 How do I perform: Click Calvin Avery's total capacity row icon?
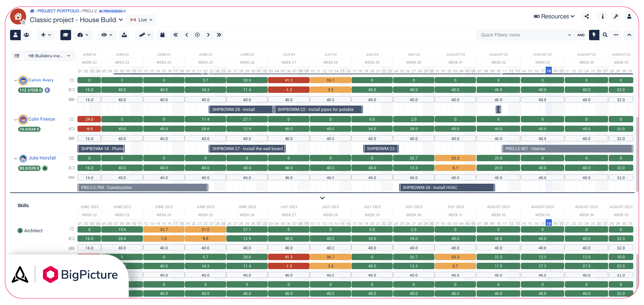click(x=71, y=100)
